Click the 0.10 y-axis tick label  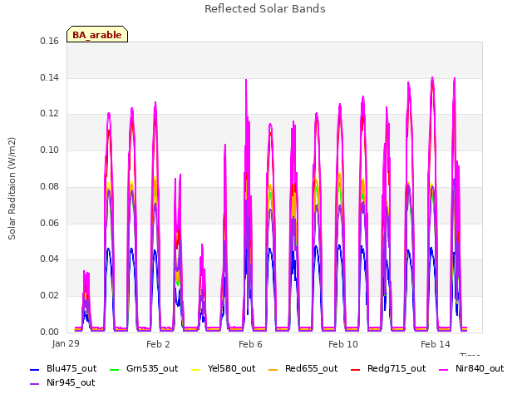49,150
